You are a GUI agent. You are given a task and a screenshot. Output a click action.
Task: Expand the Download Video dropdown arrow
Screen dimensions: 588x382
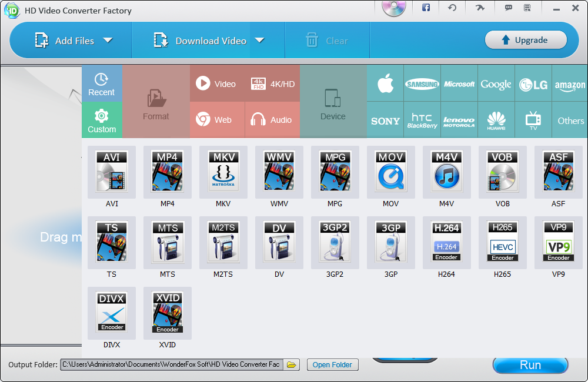(259, 41)
